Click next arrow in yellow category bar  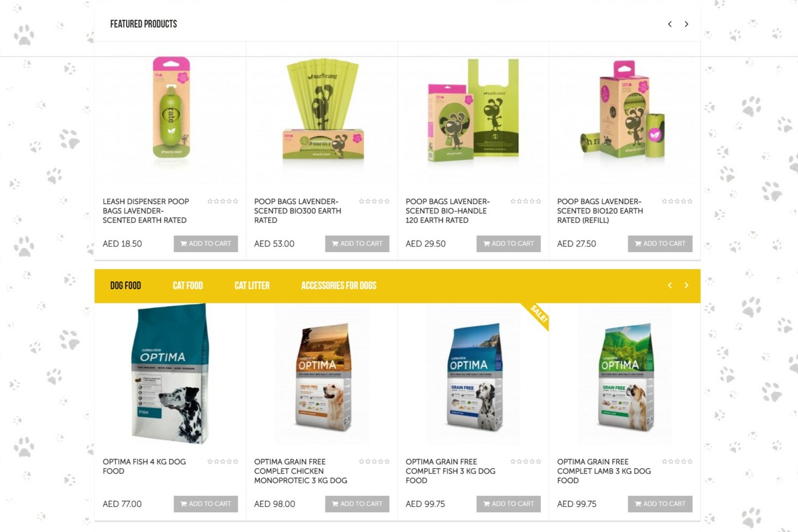pyautogui.click(x=686, y=286)
